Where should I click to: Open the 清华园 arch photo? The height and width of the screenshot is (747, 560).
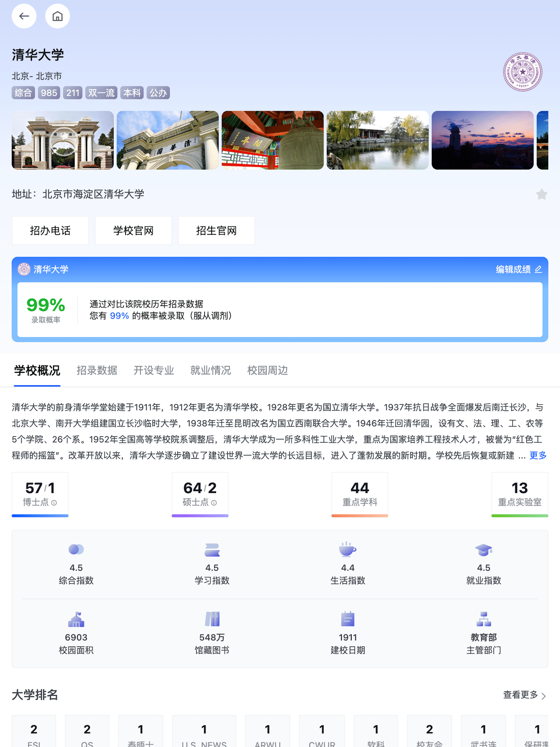tap(168, 140)
